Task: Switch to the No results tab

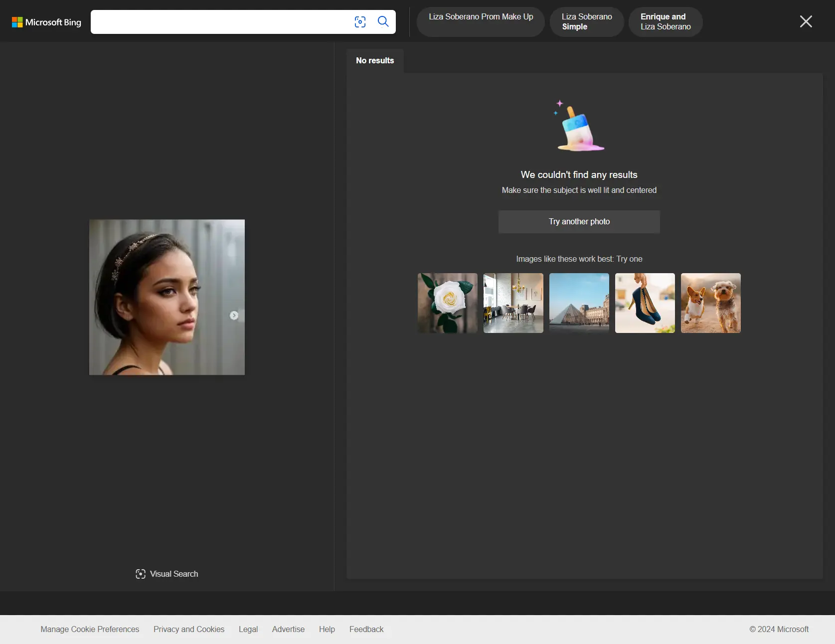Action: 375,61
